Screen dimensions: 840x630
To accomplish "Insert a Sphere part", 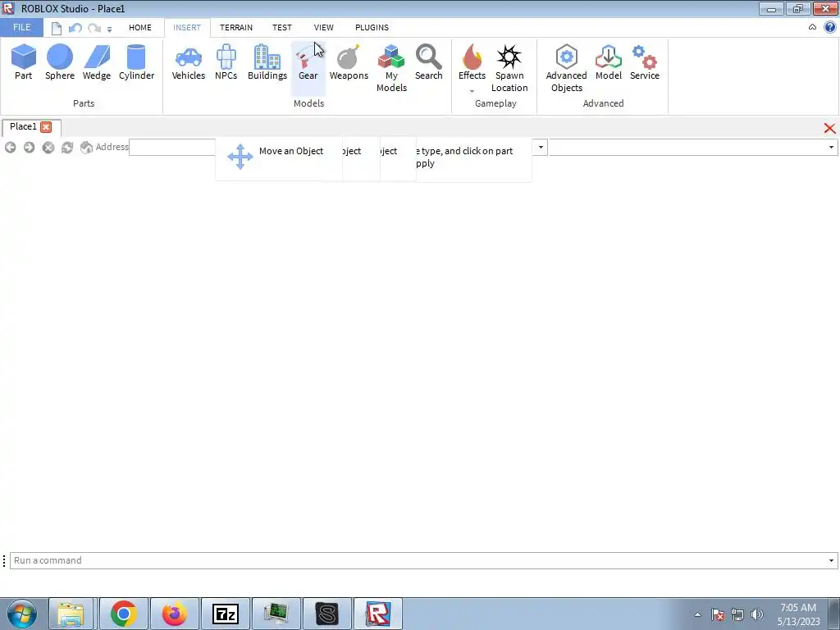I will pyautogui.click(x=59, y=62).
